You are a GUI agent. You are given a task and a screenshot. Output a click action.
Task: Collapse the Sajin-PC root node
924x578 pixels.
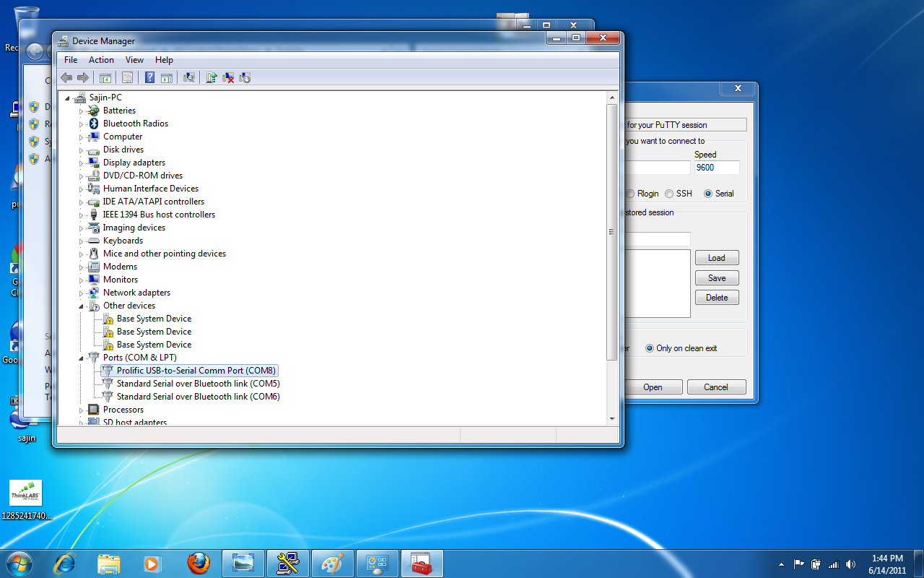coord(68,98)
